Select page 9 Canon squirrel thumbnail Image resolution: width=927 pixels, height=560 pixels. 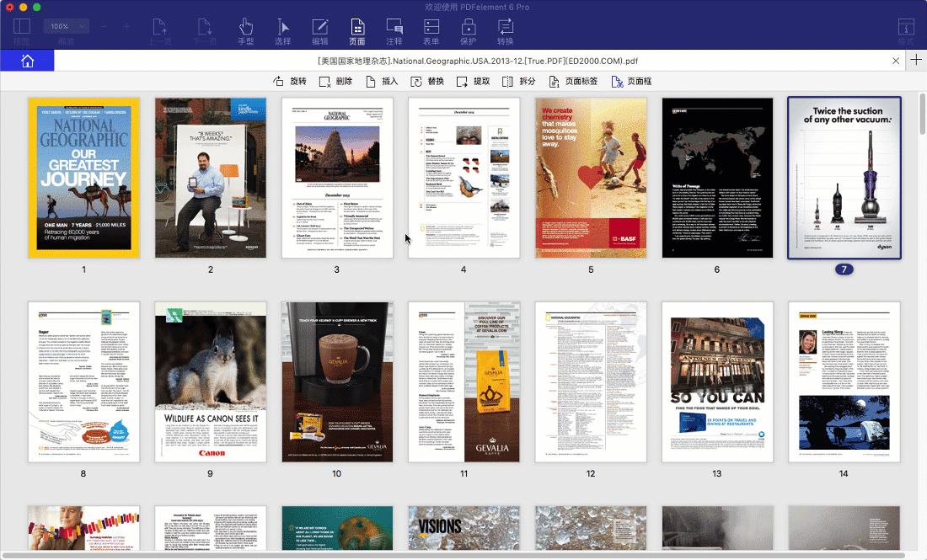coord(211,382)
